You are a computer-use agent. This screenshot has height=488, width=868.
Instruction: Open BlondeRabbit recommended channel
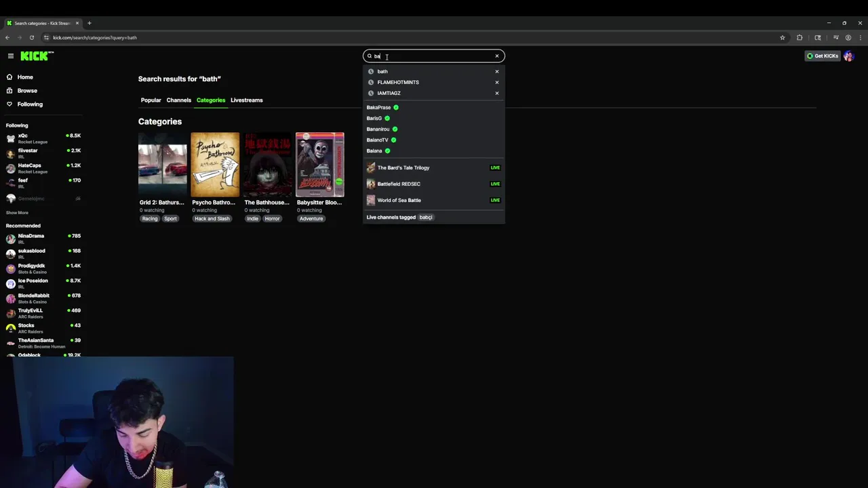(43, 298)
